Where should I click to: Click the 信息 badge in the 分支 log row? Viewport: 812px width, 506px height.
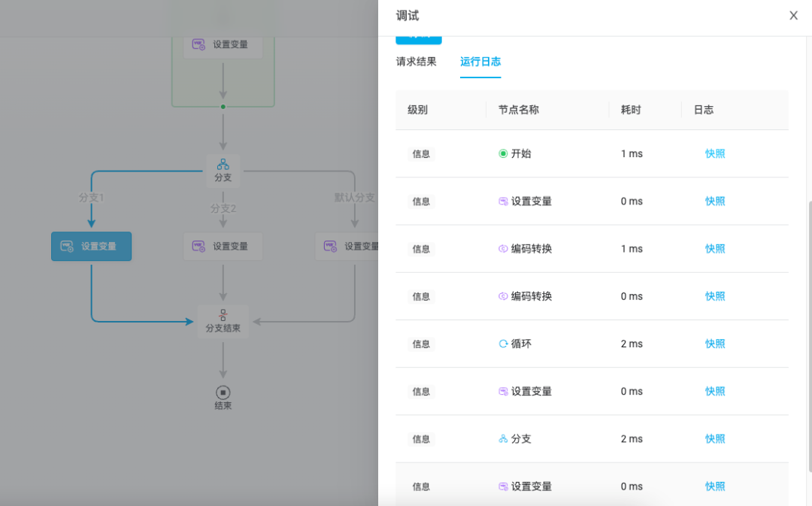pos(421,440)
